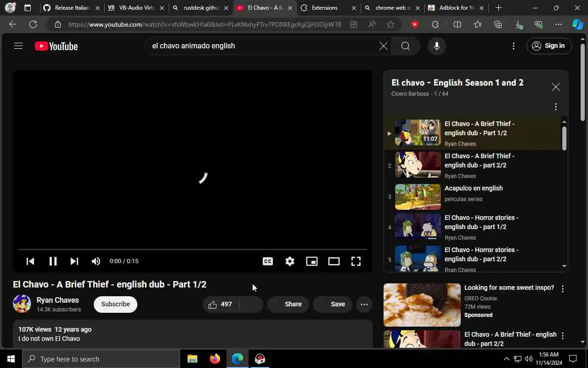Like the video with 497 likes
588x368 pixels.
point(220,304)
